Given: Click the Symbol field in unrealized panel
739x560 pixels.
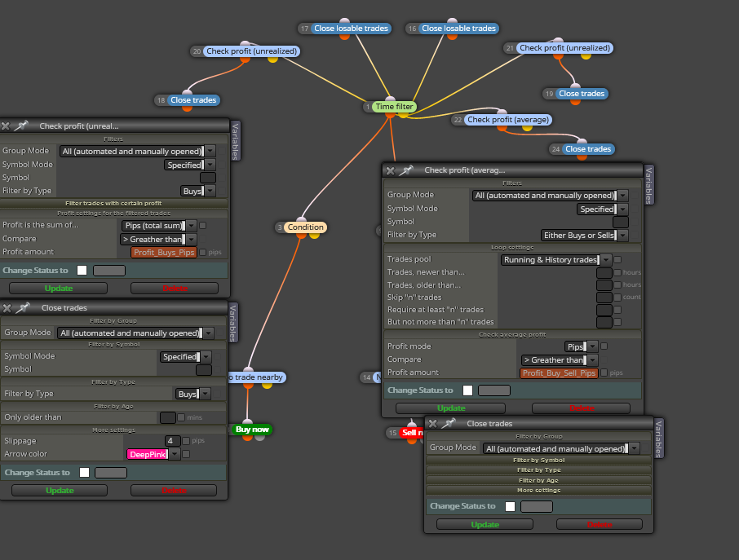Looking at the screenshot, I should 208,178.
